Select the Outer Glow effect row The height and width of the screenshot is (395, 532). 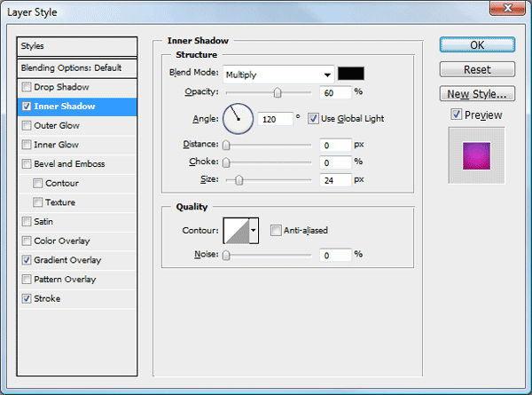tap(77, 126)
